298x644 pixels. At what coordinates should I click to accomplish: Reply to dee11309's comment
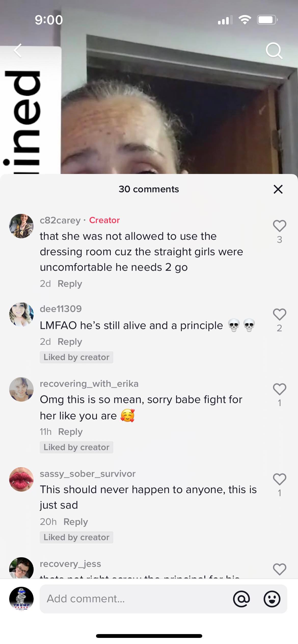(70, 342)
